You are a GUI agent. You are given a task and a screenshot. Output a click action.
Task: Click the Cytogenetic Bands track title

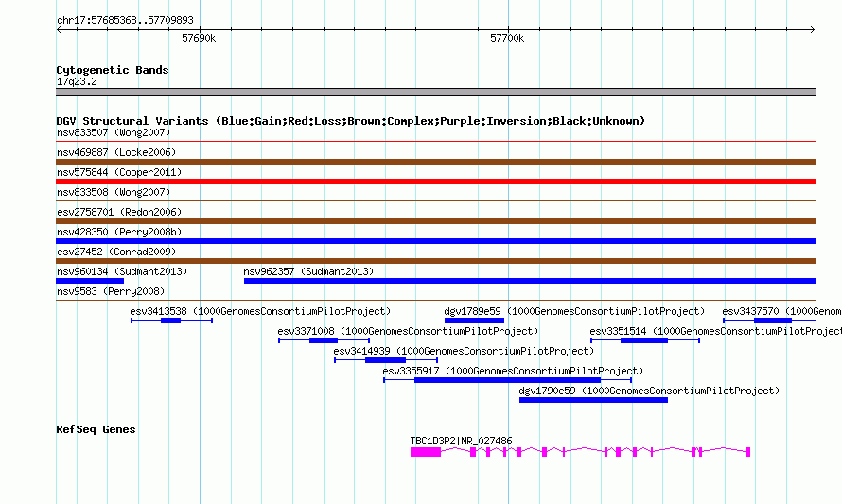pyautogui.click(x=113, y=70)
